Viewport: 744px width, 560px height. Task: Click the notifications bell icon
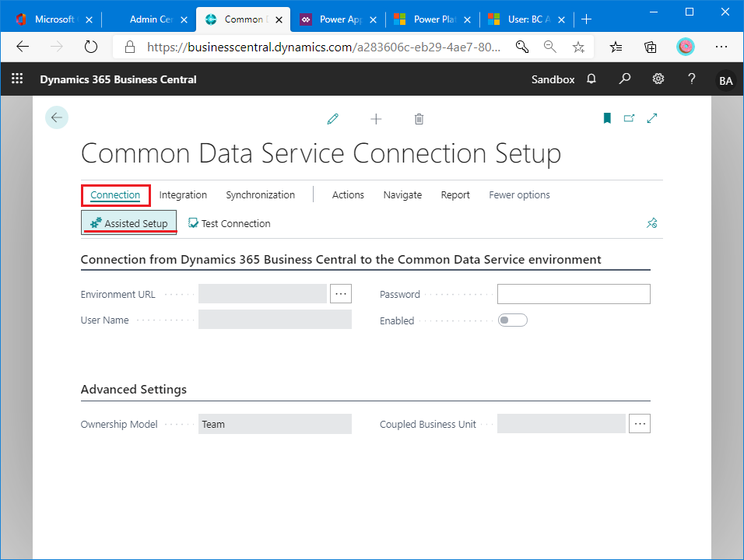tap(591, 79)
